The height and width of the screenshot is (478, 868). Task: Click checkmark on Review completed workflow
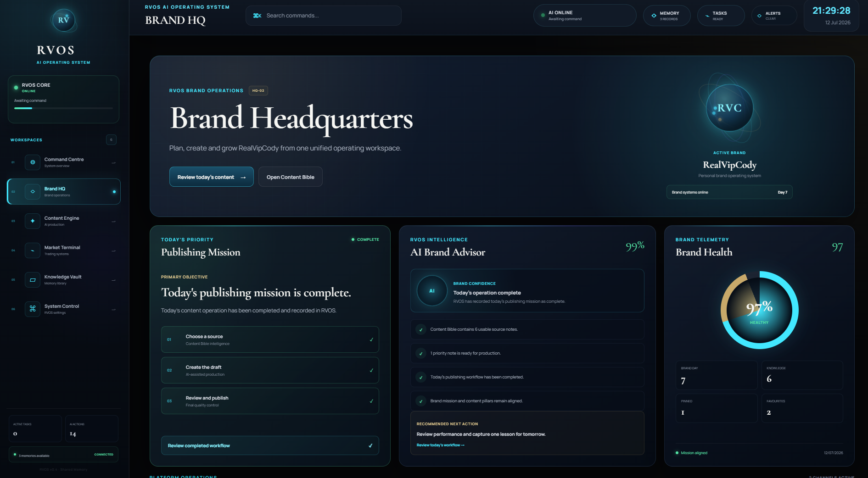pyautogui.click(x=370, y=446)
